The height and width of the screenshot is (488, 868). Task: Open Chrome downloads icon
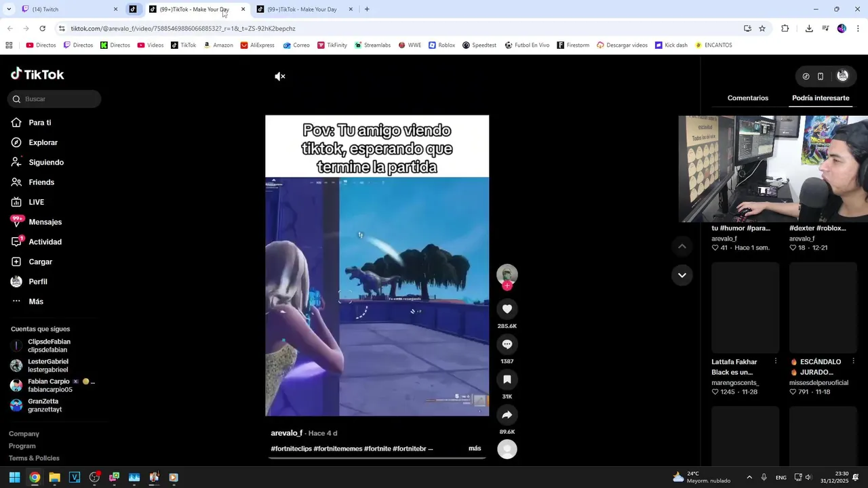click(x=809, y=28)
